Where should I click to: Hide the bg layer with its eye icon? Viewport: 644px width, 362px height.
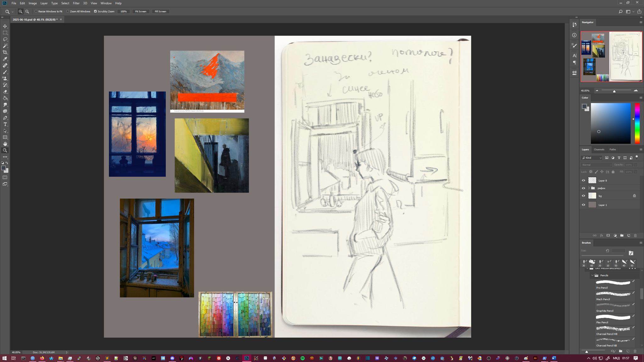pyautogui.click(x=584, y=196)
